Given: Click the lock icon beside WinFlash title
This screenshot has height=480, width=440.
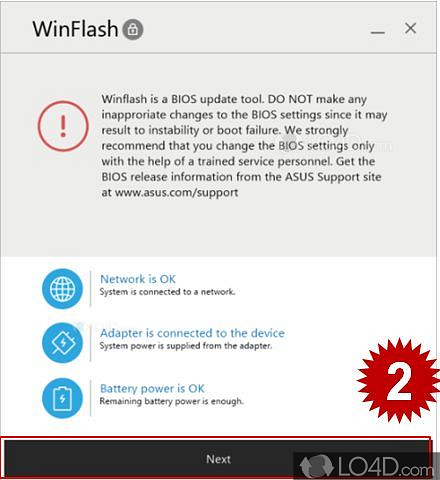Looking at the screenshot, I should click(x=133, y=29).
